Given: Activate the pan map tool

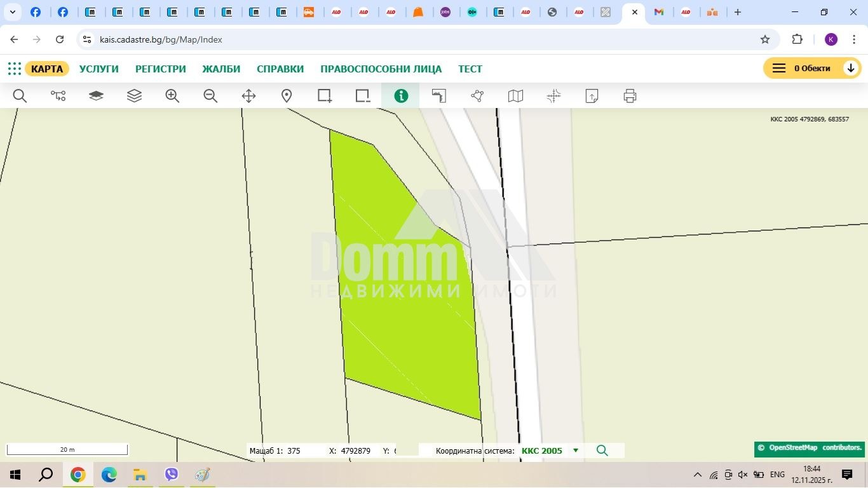Looking at the screenshot, I should (x=248, y=96).
